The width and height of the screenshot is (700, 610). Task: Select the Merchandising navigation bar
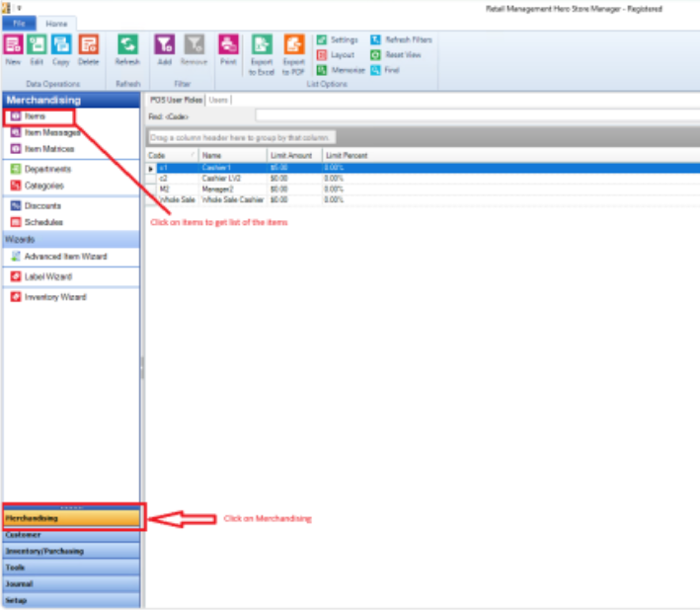point(71,518)
